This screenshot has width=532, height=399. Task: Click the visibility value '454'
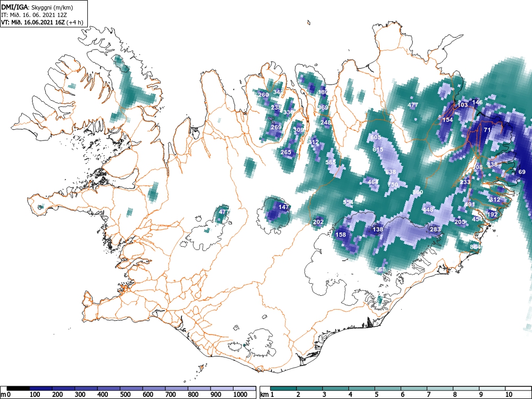[x=477, y=219]
